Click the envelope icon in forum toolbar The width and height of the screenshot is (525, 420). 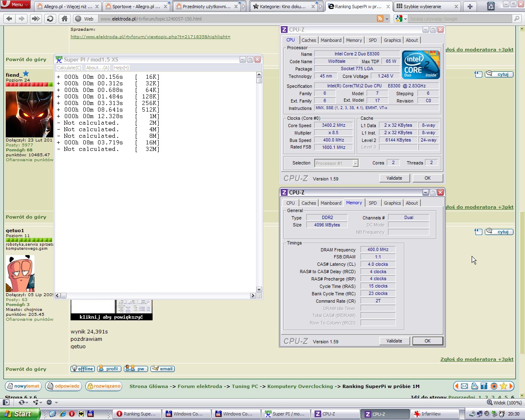point(464,386)
